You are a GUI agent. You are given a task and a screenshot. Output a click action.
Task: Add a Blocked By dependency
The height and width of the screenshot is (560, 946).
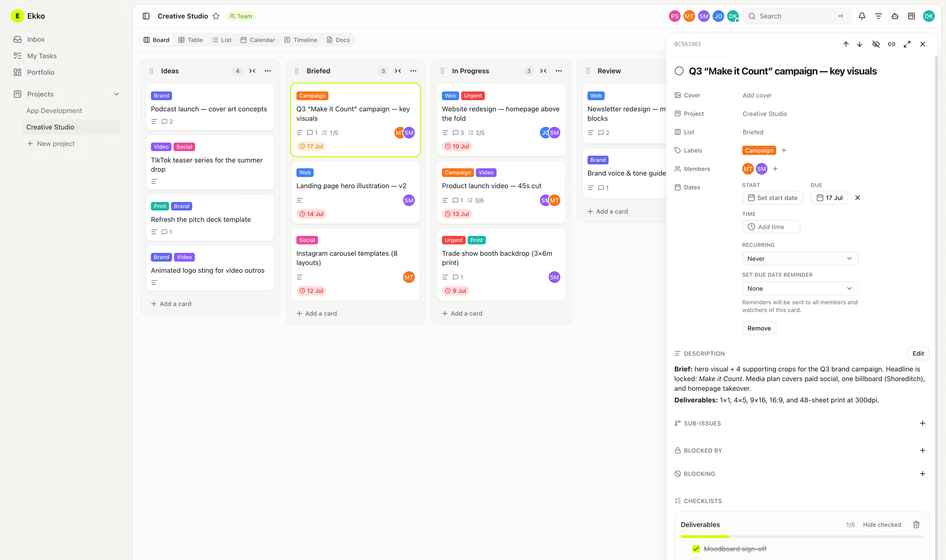(x=923, y=450)
